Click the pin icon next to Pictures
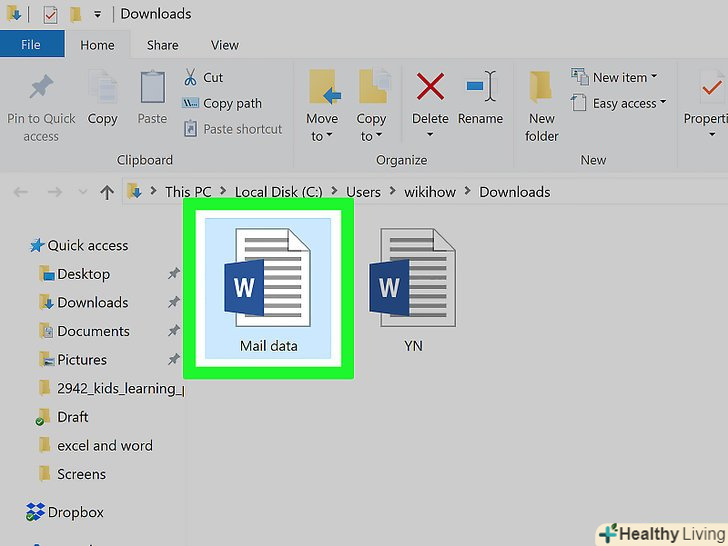 [174, 359]
